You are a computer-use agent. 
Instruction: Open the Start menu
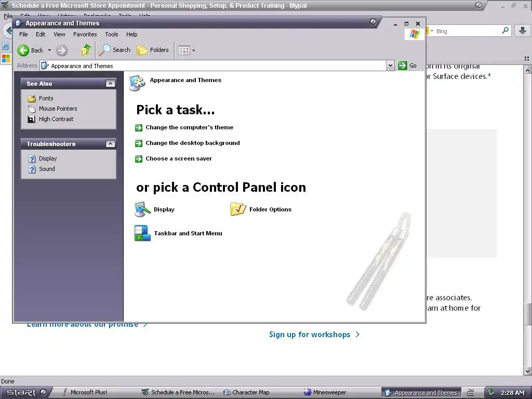click(x=26, y=392)
